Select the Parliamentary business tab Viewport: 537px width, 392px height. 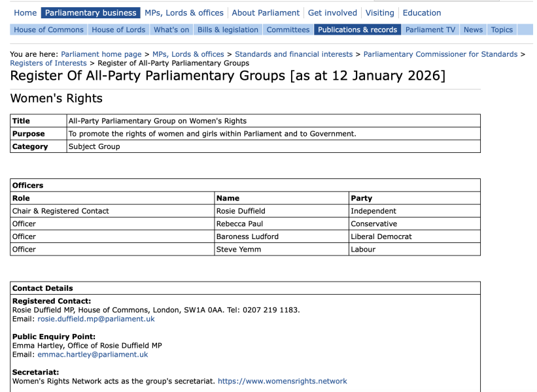(91, 12)
